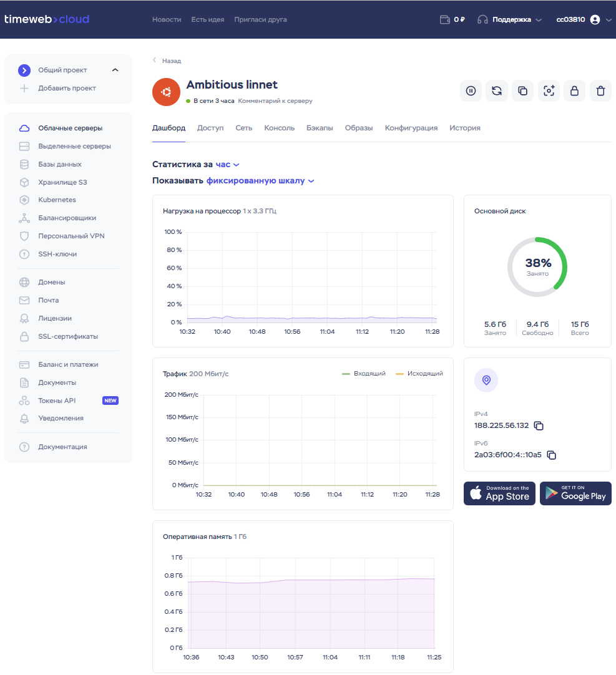The image size is (616, 675).
Task: Click the Общий проект round arrow icon
Action: [x=24, y=70]
